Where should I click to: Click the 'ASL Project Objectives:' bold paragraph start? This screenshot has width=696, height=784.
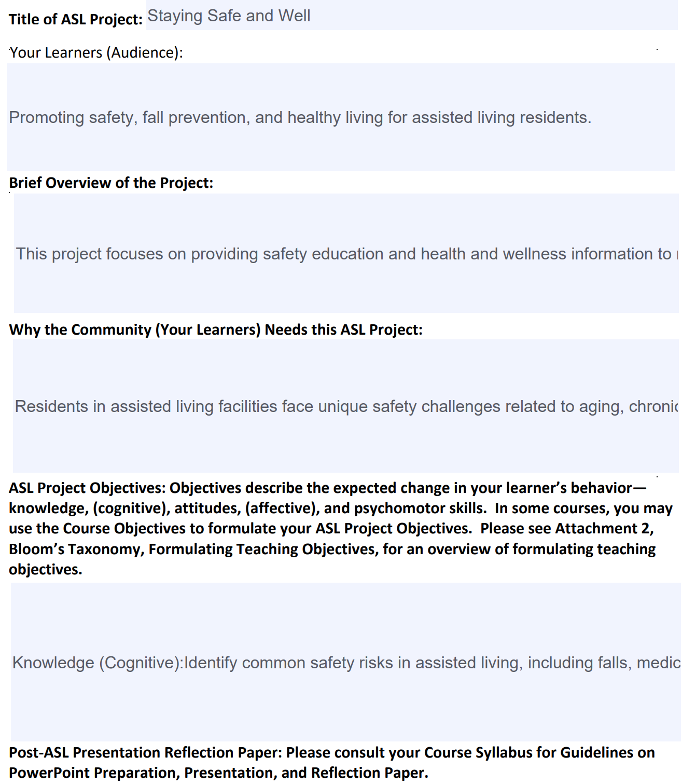tap(87, 488)
